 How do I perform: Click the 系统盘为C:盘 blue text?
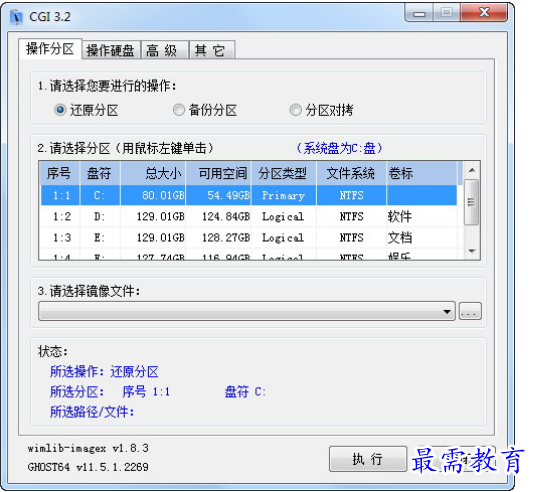[339, 148]
